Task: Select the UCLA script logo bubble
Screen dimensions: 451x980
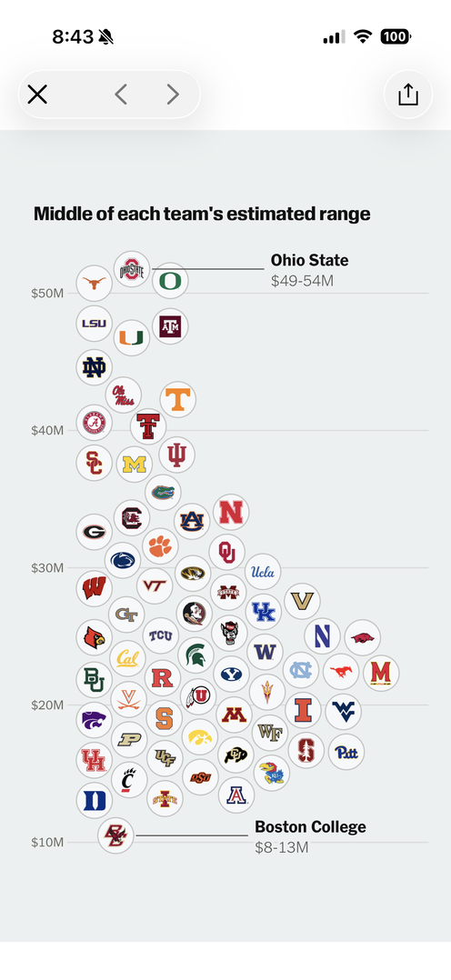Action: [x=263, y=572]
